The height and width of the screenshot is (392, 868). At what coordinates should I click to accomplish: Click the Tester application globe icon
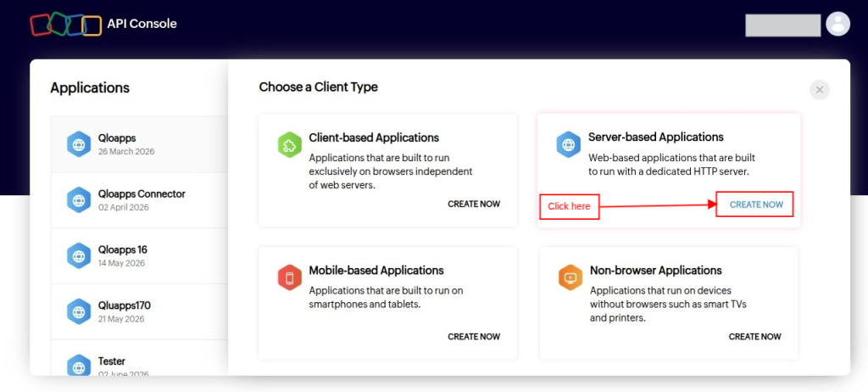79,366
